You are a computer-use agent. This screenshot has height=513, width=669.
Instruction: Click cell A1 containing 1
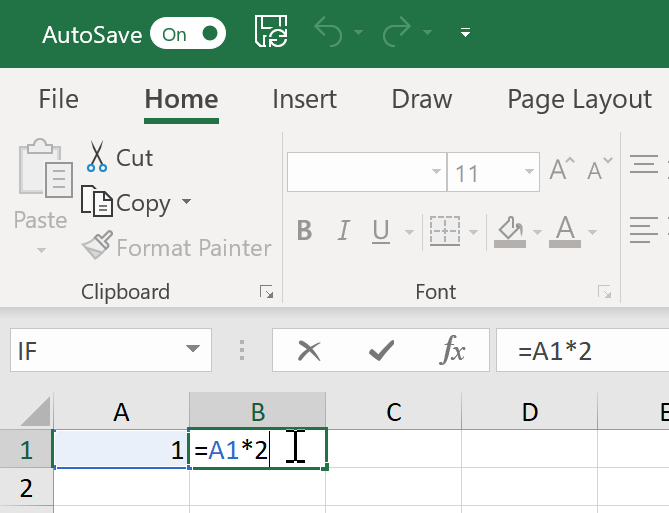pos(122,449)
